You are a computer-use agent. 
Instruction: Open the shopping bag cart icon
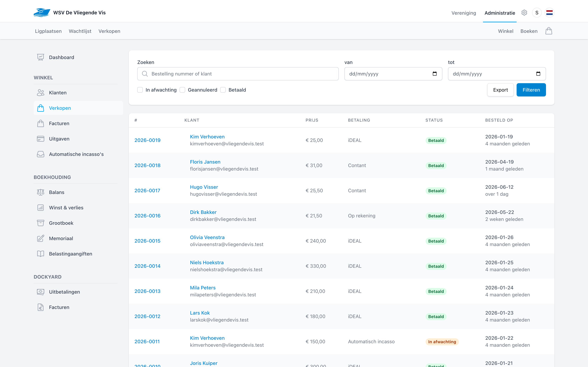[x=549, y=31]
